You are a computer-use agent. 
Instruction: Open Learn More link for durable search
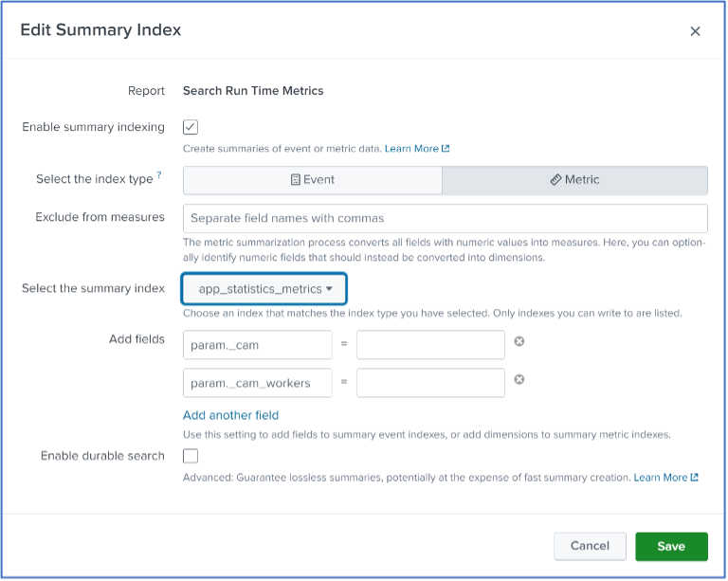(x=665, y=478)
